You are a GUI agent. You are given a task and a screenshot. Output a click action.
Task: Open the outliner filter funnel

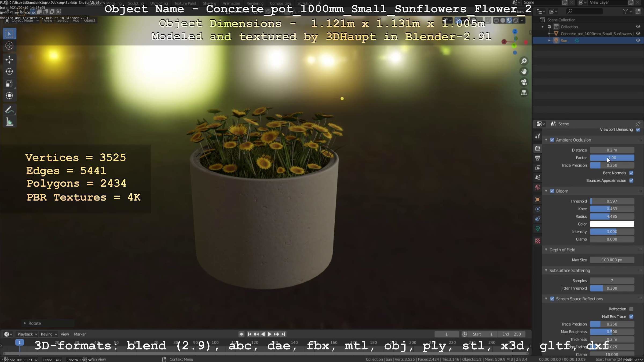point(625,11)
